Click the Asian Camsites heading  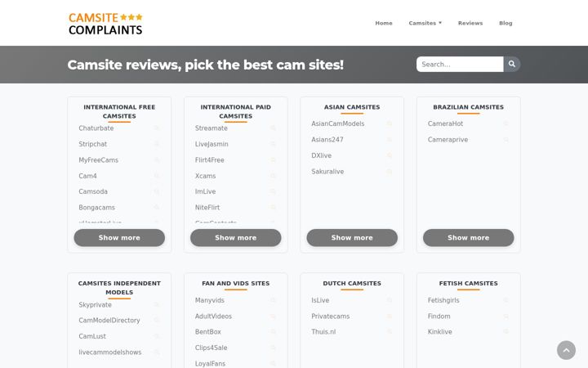[x=352, y=107]
